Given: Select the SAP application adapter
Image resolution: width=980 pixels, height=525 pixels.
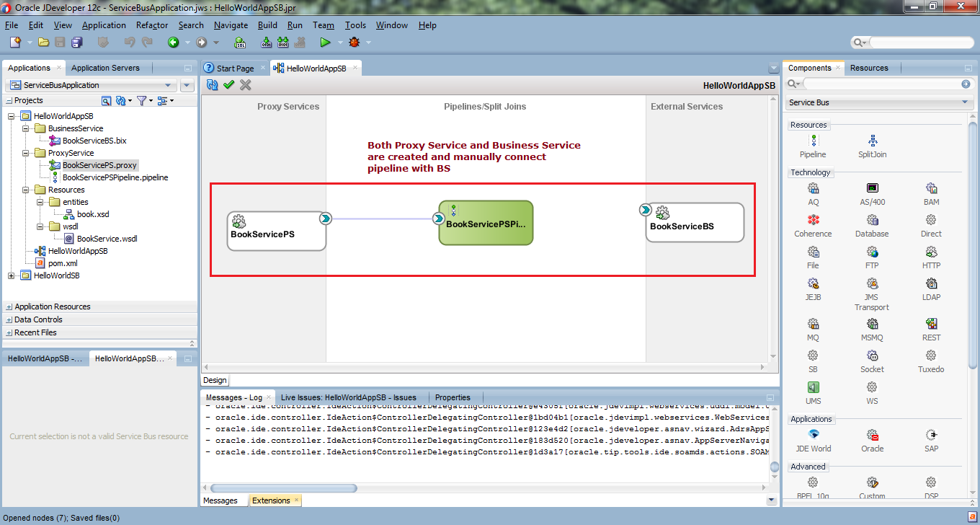Looking at the screenshot, I should (x=931, y=440).
